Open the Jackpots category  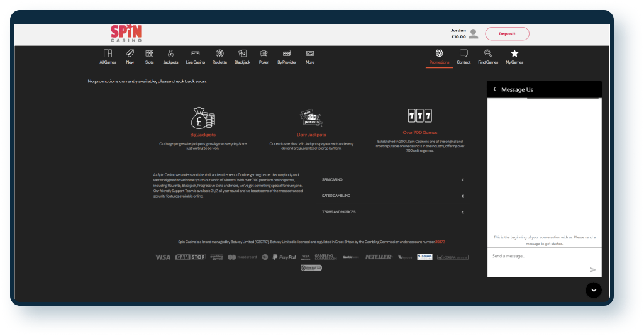[x=170, y=57]
